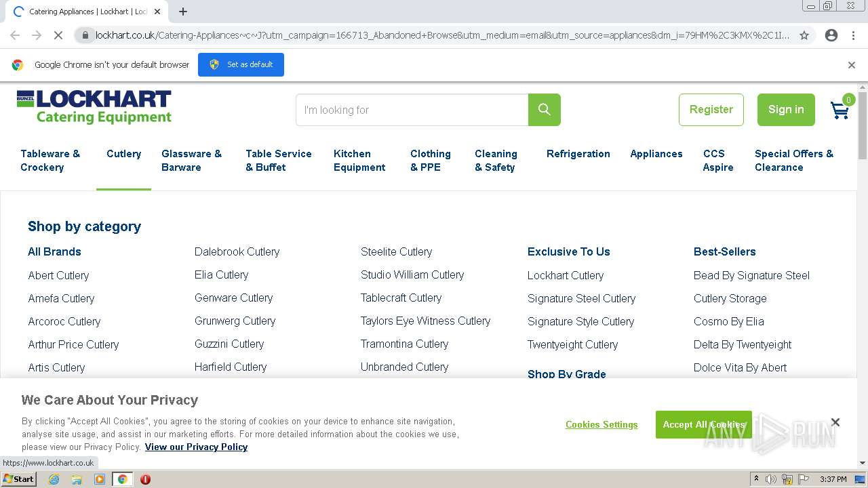Select Dalebrook Cutlery
The width and height of the screenshot is (868, 488).
[x=237, y=251]
